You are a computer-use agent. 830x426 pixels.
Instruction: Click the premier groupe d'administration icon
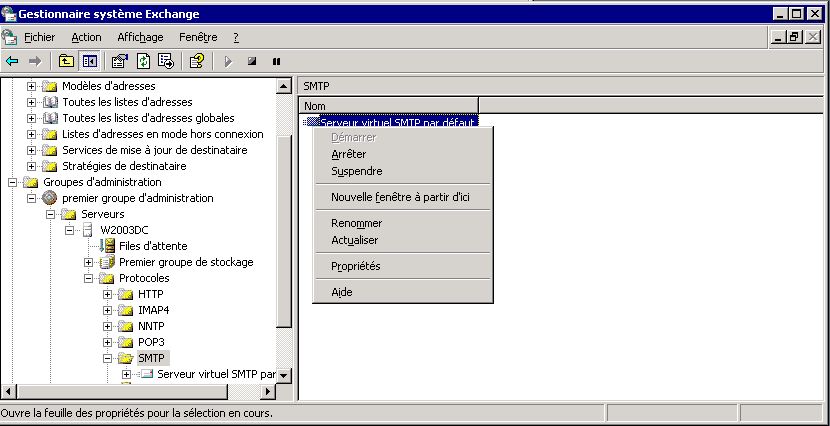(x=50, y=198)
